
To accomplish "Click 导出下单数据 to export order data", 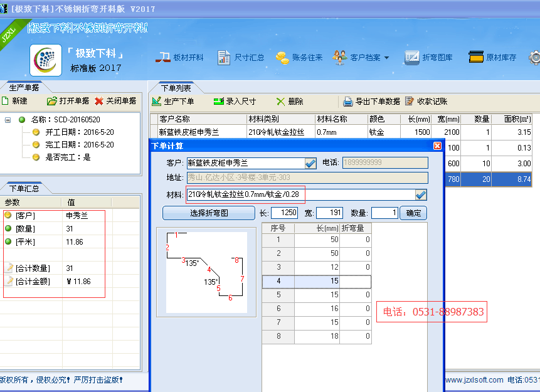I will point(371,102).
